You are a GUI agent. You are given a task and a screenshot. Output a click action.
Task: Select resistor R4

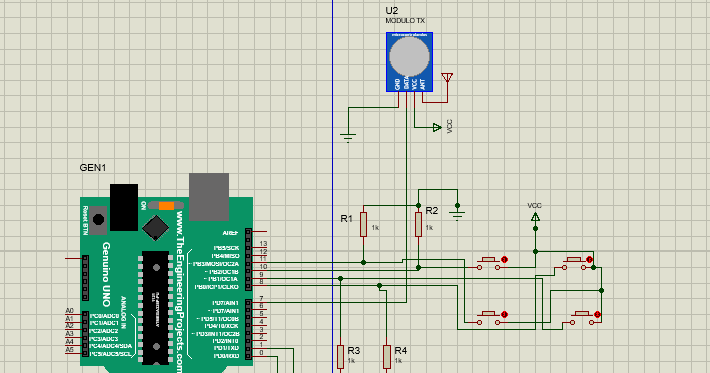tap(387, 358)
